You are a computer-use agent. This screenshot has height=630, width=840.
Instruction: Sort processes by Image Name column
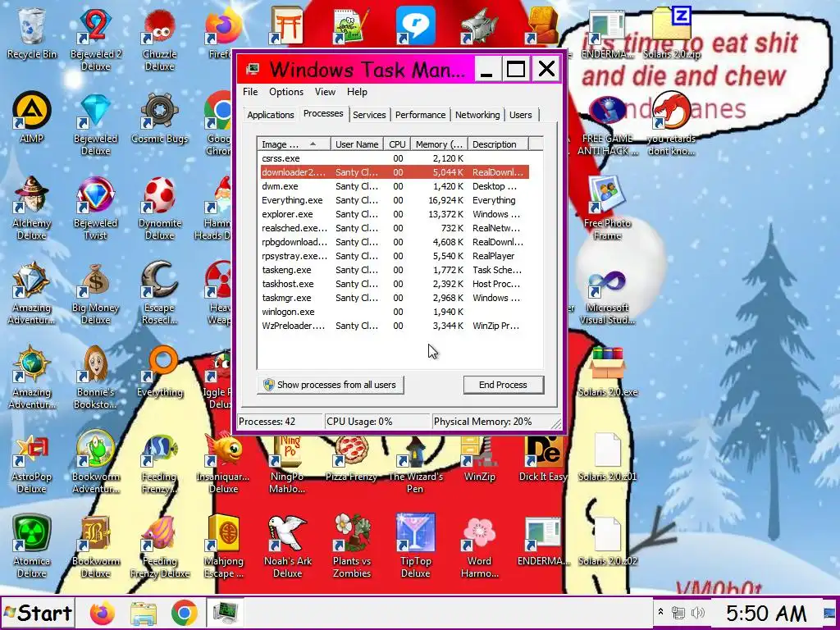tap(294, 144)
